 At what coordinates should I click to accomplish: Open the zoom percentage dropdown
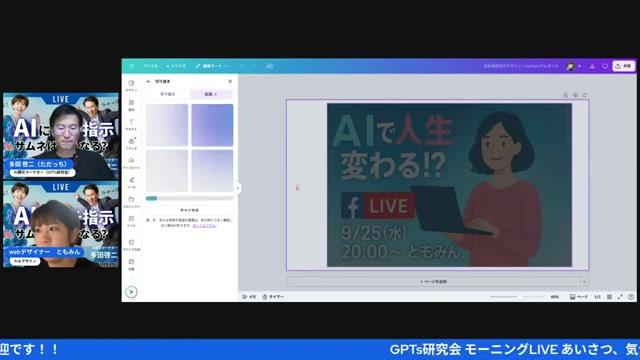coord(555,297)
